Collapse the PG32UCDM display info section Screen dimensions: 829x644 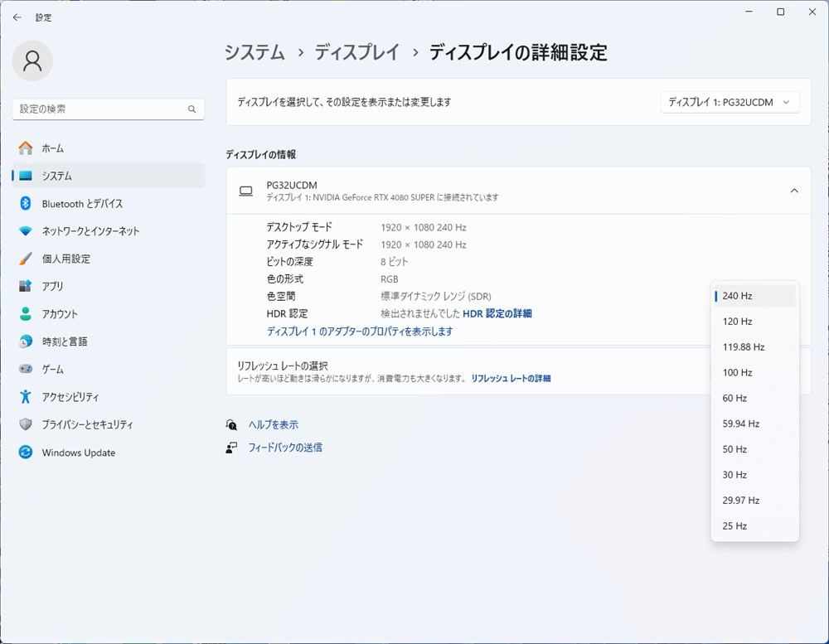(x=794, y=191)
